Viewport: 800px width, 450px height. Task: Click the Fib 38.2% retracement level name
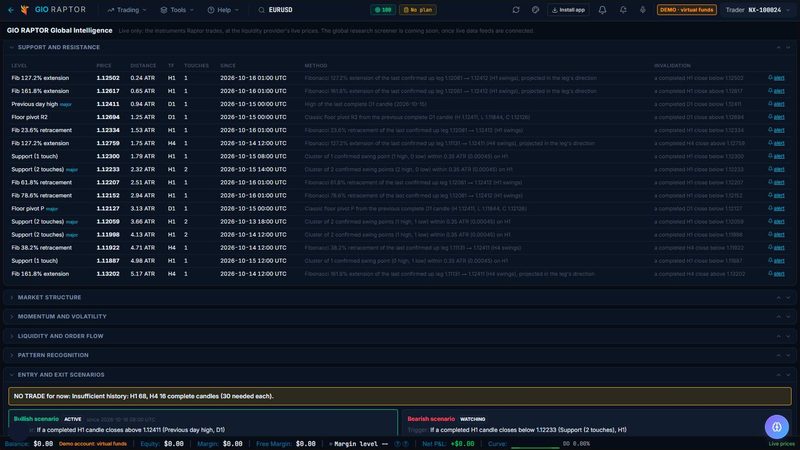pyautogui.click(x=41, y=247)
